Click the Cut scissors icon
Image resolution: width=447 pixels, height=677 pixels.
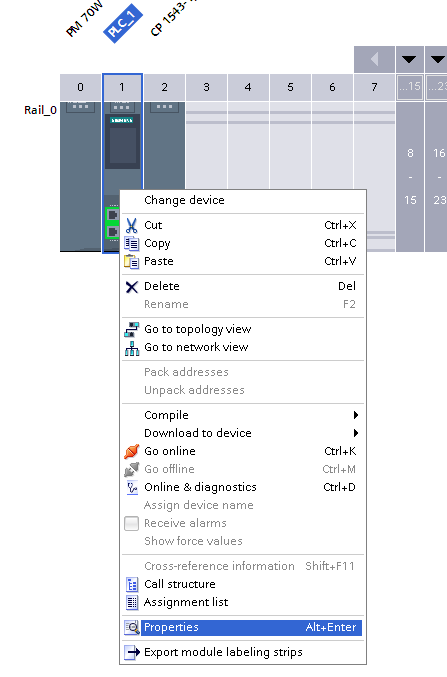132,225
